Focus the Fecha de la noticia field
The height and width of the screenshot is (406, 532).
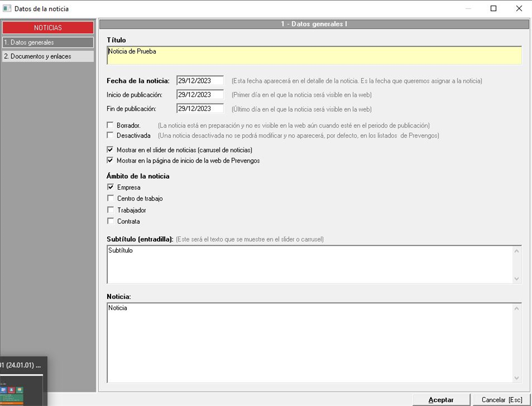200,81
